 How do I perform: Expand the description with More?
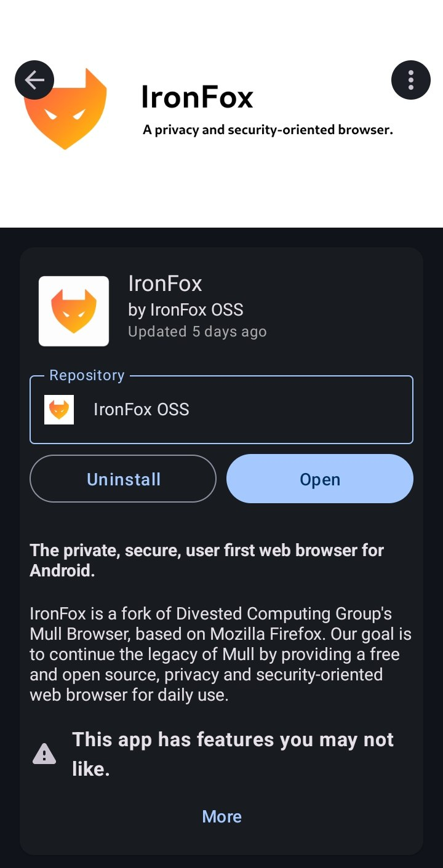click(x=221, y=816)
